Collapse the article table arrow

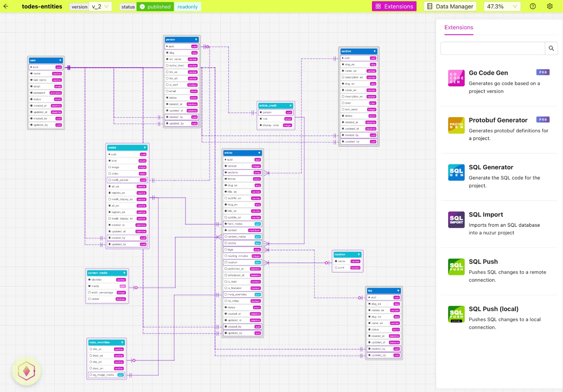(259, 153)
